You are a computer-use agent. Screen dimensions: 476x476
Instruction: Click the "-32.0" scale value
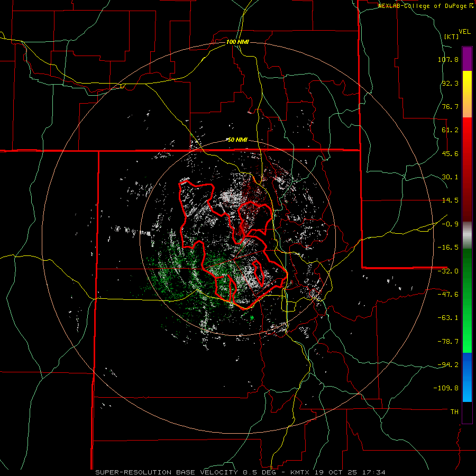click(x=448, y=271)
